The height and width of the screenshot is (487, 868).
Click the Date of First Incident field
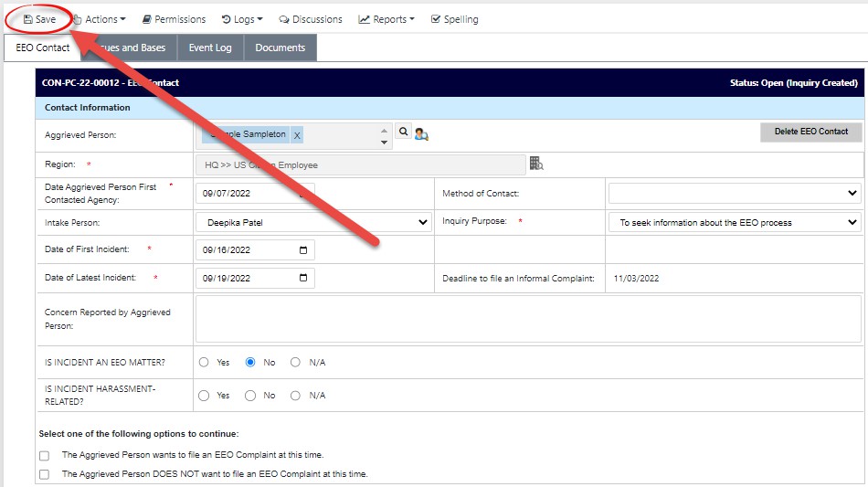[x=255, y=250]
